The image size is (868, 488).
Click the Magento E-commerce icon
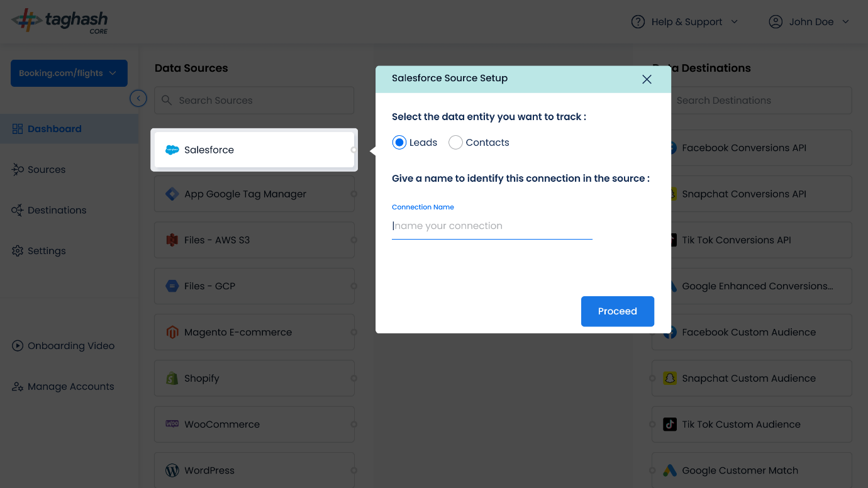[172, 332]
